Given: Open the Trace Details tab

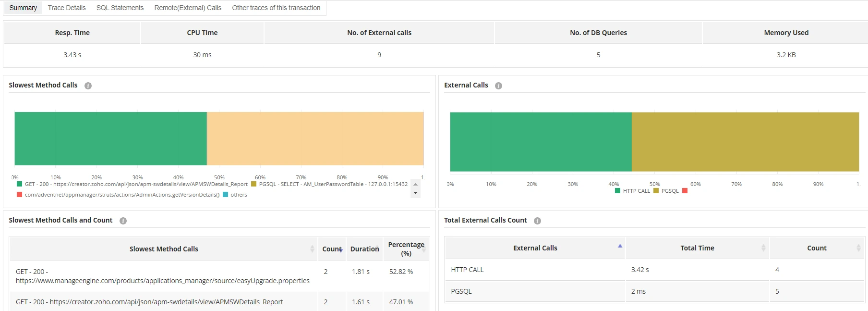Looking at the screenshot, I should pyautogui.click(x=67, y=8).
